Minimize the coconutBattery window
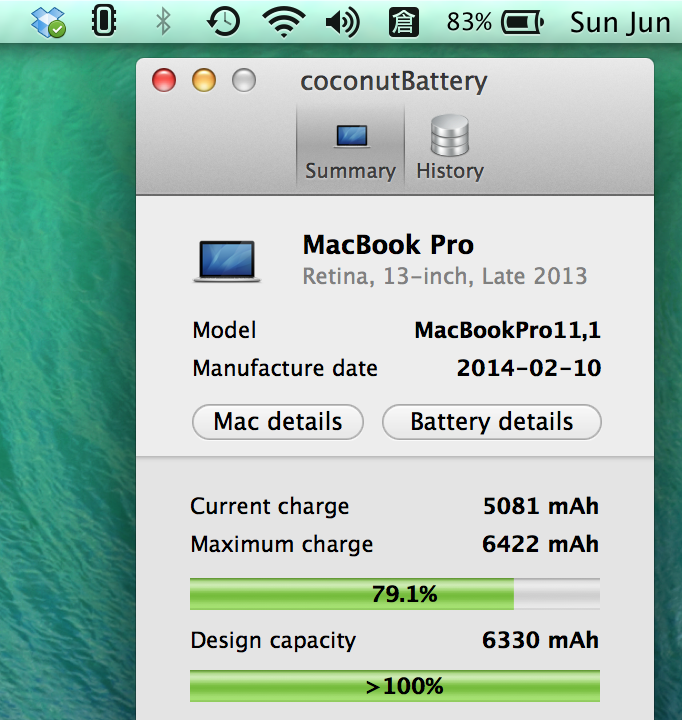The width and height of the screenshot is (682, 720). [204, 80]
